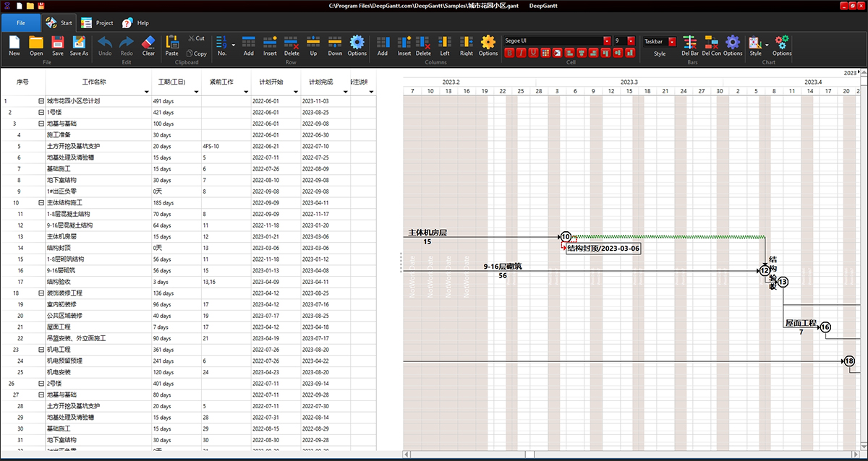Screen dimensions: 868x461
Task: Open the Segoe UI font dropdown
Action: pyautogui.click(x=606, y=41)
